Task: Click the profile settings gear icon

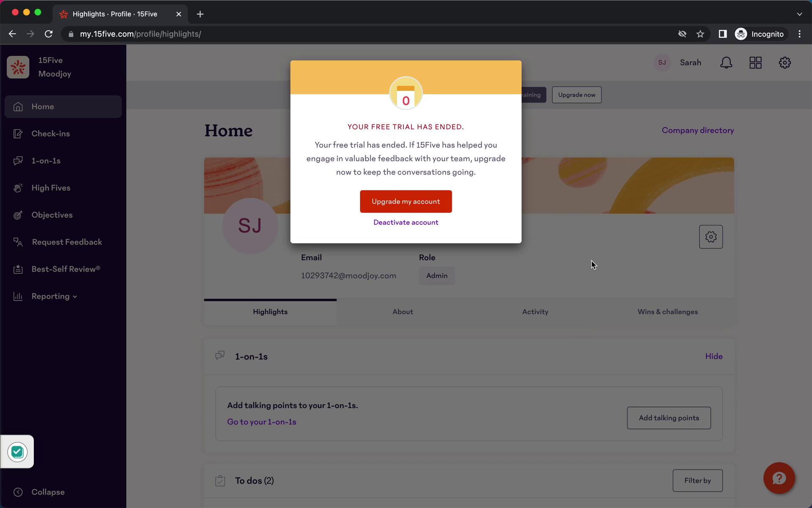Action: [711, 237]
